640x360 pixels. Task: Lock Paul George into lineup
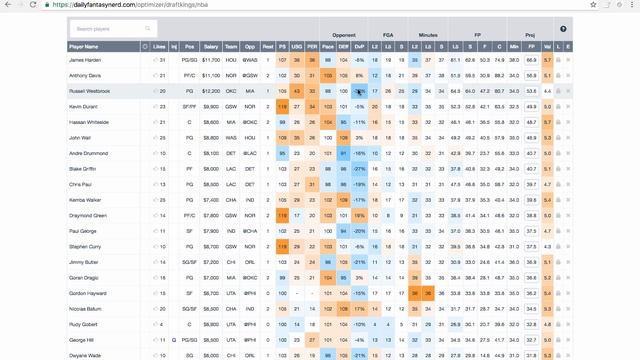(x=558, y=231)
